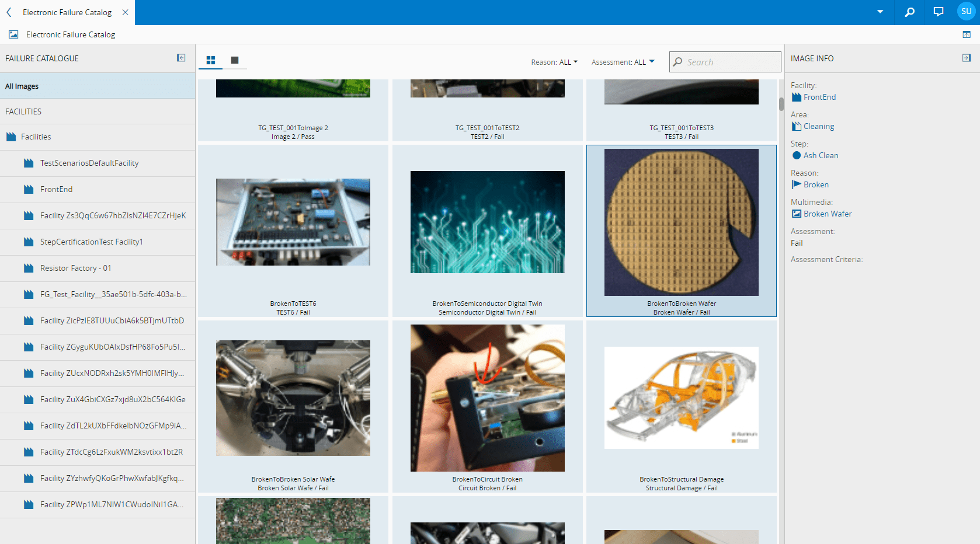Viewport: 980px width, 544px height.
Task: Open the Ash Clean step link
Action: [x=821, y=155]
